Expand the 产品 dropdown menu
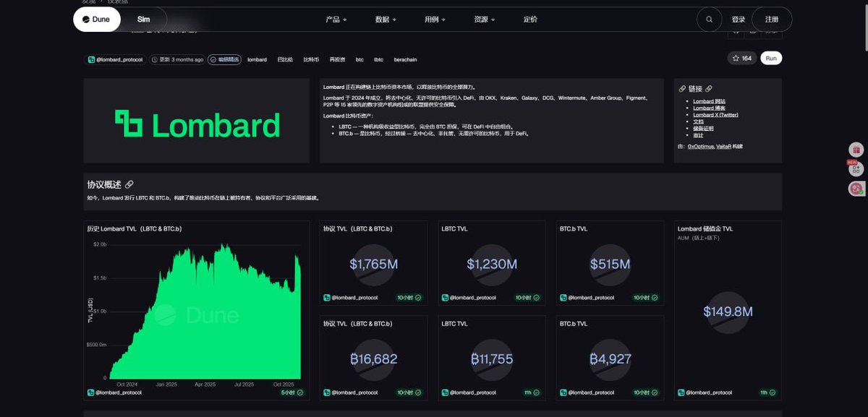This screenshot has height=417, width=868. (336, 20)
